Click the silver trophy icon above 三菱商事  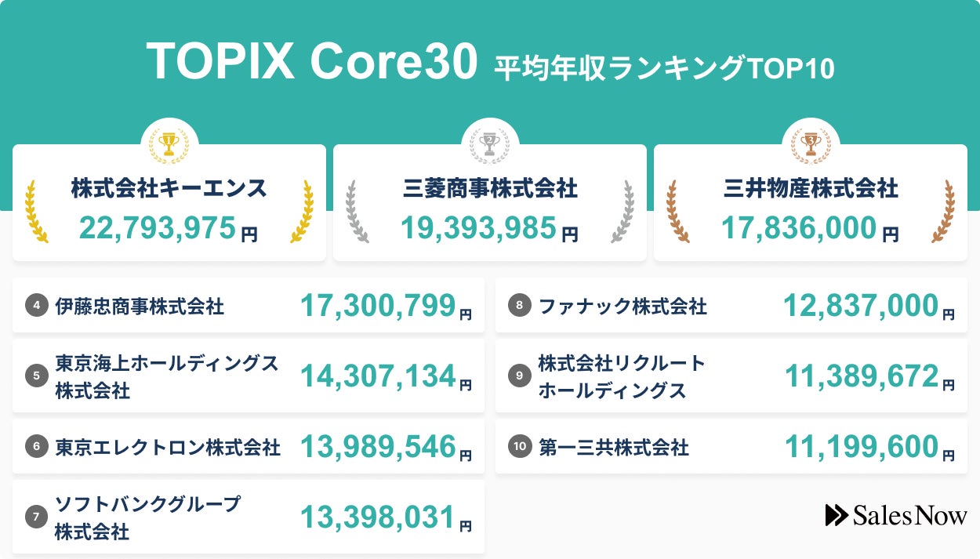pyautogui.click(x=490, y=143)
